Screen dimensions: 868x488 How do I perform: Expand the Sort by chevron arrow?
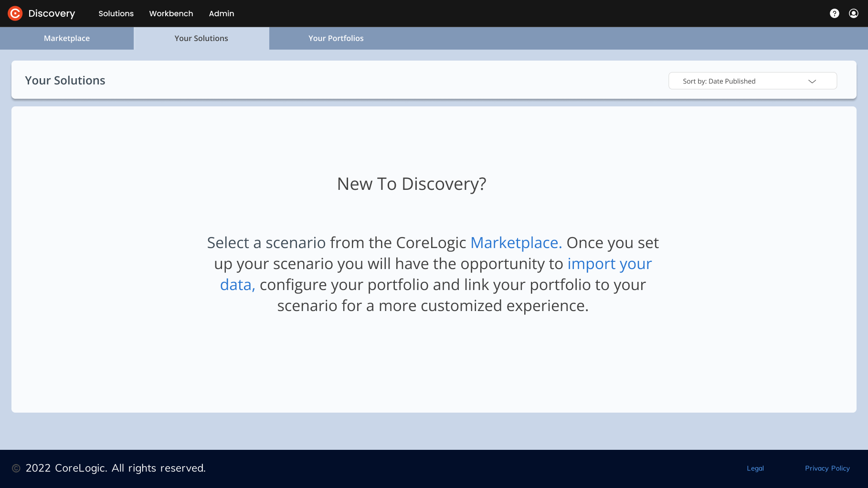point(812,81)
